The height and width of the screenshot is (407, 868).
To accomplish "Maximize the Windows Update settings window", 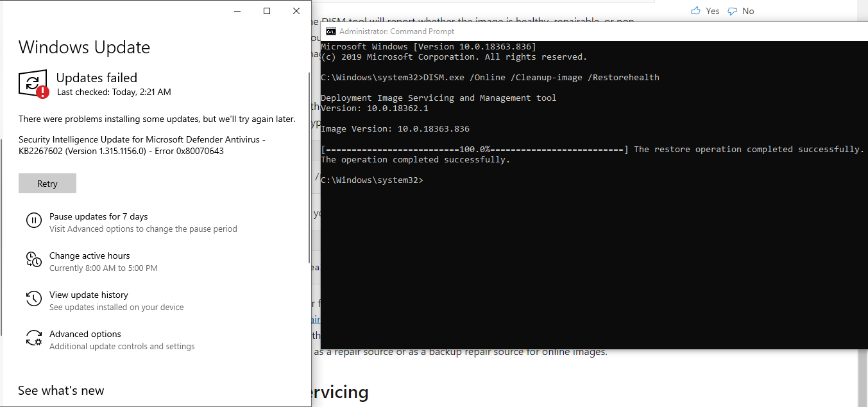I will pyautogui.click(x=267, y=11).
